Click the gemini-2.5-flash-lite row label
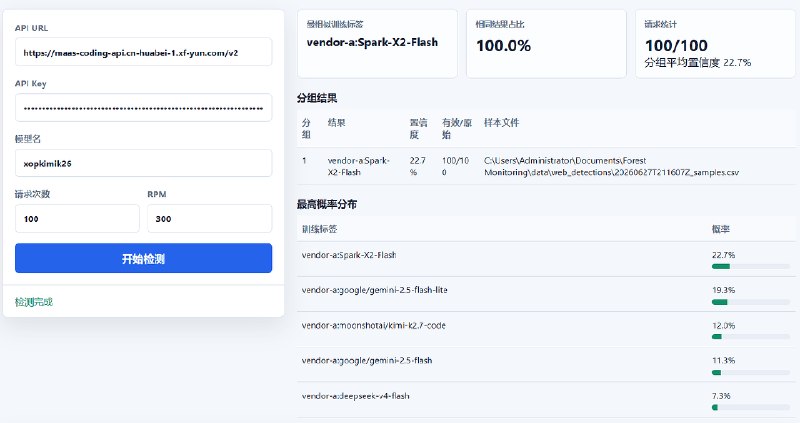Viewport: 800px width, 423px height. [x=374, y=290]
